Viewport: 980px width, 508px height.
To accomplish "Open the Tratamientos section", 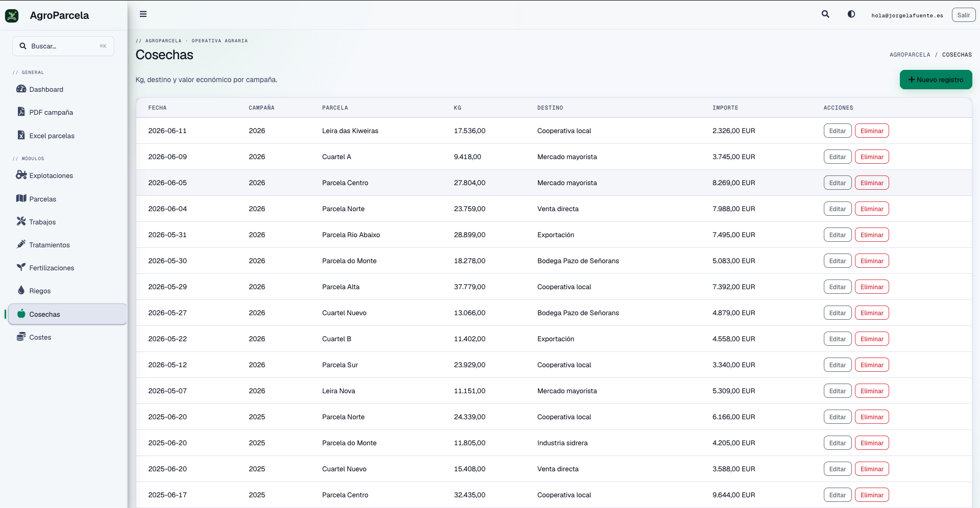I will [67, 245].
